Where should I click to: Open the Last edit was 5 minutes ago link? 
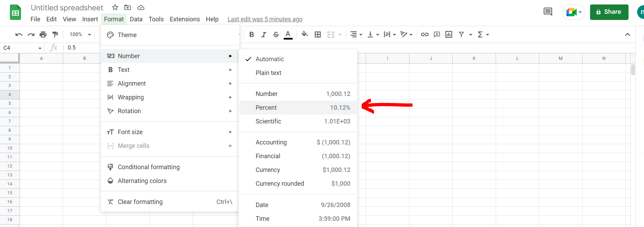pyautogui.click(x=265, y=19)
